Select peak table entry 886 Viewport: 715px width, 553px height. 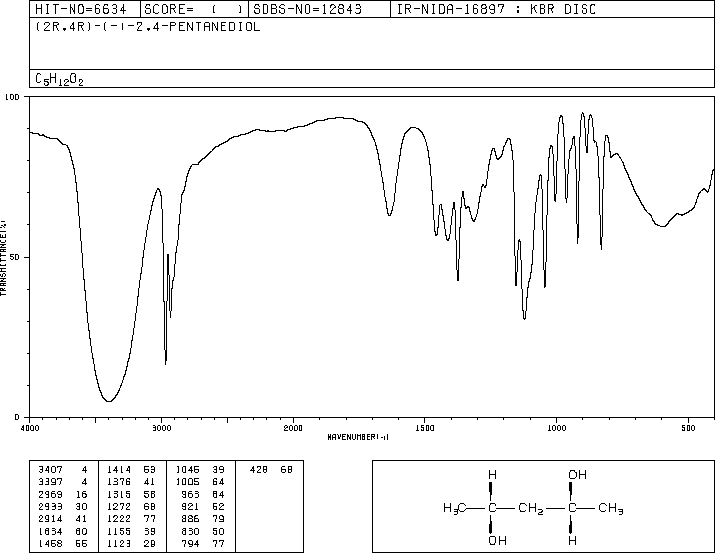tap(191, 519)
